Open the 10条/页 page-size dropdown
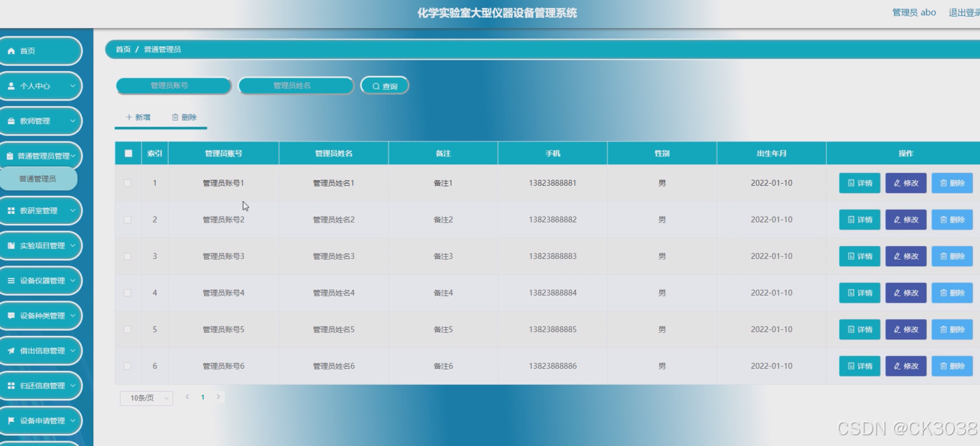 tap(145, 397)
